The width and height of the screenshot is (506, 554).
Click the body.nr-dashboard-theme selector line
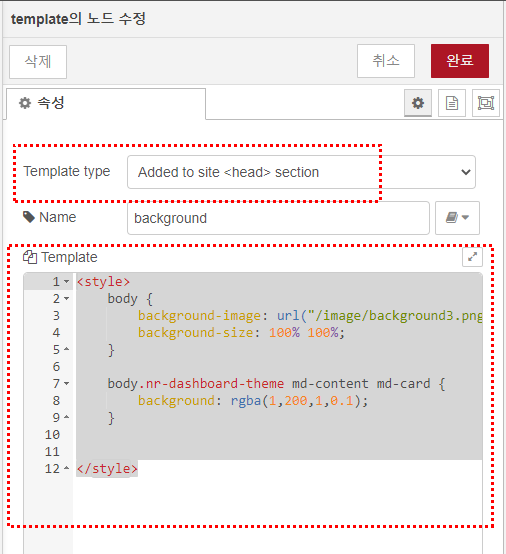[276, 384]
